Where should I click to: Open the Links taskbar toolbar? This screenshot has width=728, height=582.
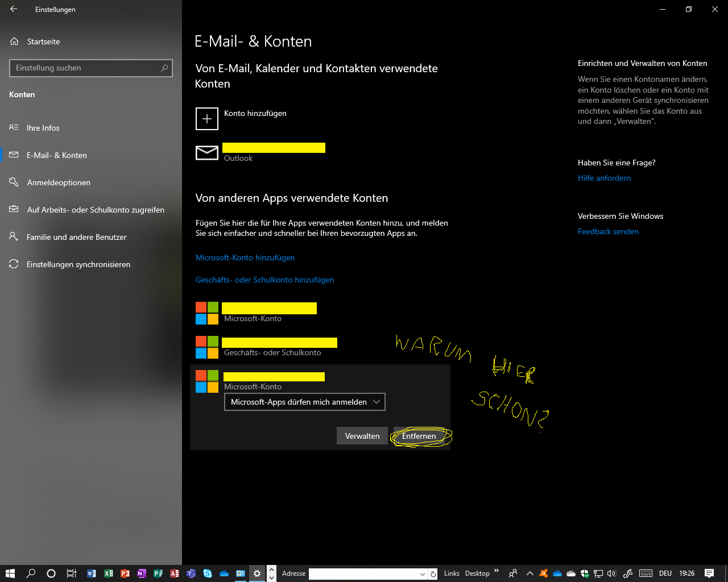pos(452,573)
